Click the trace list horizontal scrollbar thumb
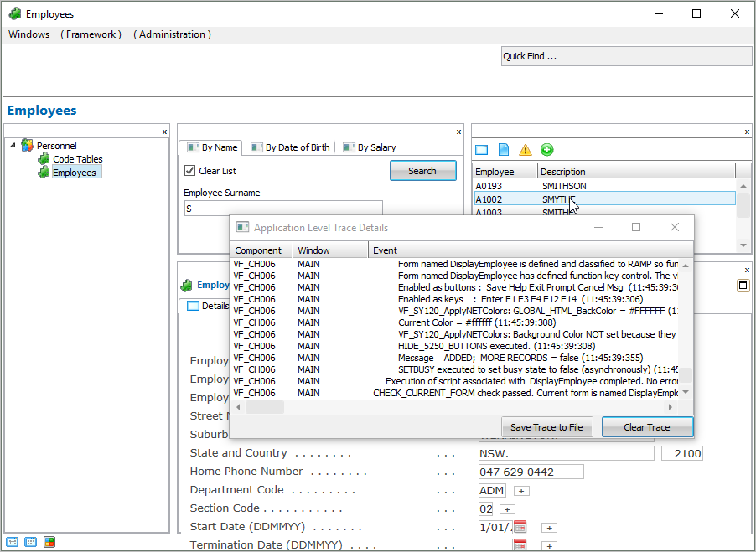756x552 pixels. 265,407
